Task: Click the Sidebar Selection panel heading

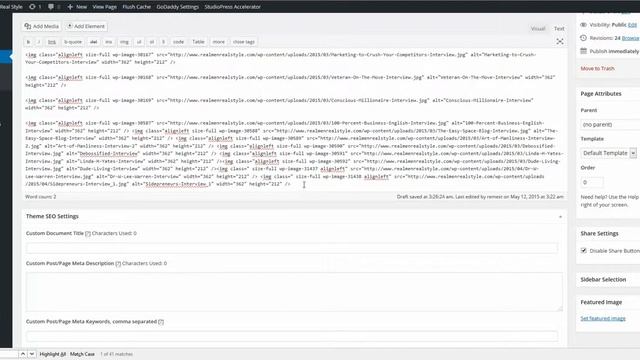Action: pyautogui.click(x=603, y=280)
